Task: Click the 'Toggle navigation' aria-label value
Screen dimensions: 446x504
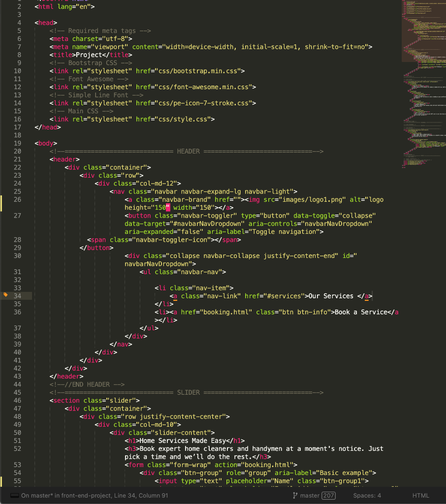Action: 284,232
